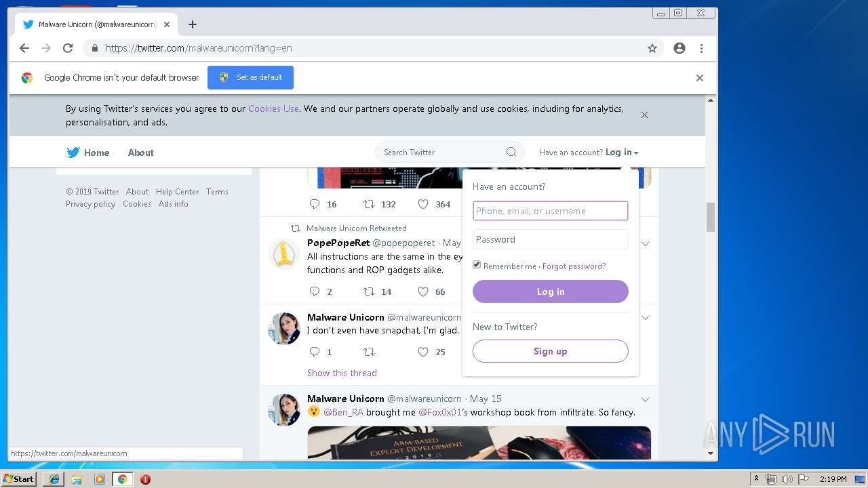The image size is (868, 488).
Task: Like the PopePopeRet tweet with 66 likes
Action: tap(423, 291)
